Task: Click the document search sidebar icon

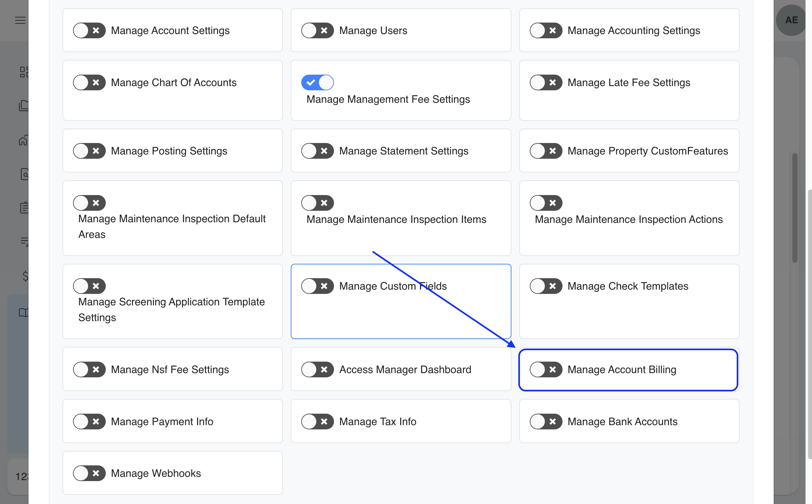Action: tap(25, 174)
